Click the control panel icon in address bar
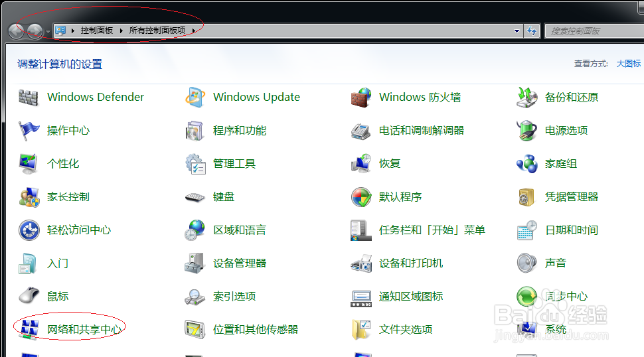This screenshot has width=644, height=357. [x=61, y=31]
